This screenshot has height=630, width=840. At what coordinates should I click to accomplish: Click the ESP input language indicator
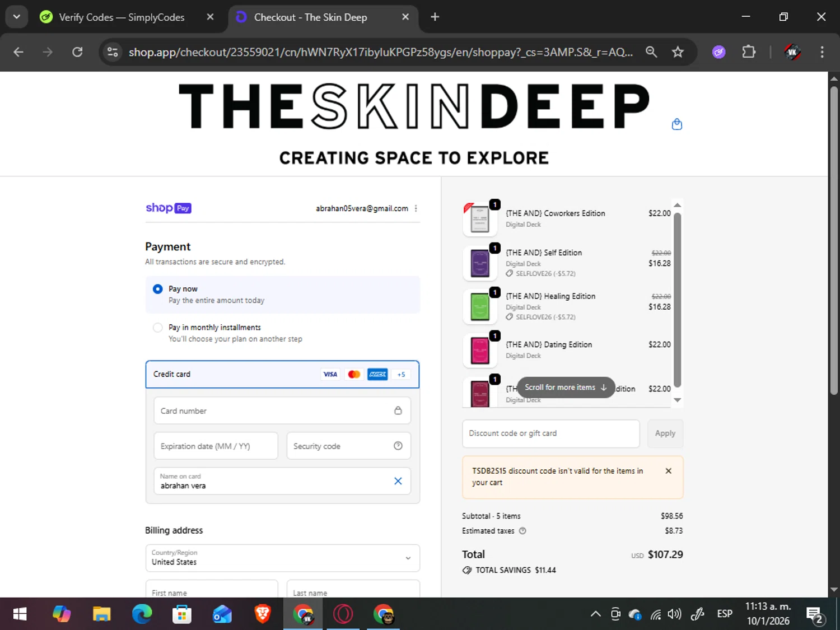coord(725,614)
